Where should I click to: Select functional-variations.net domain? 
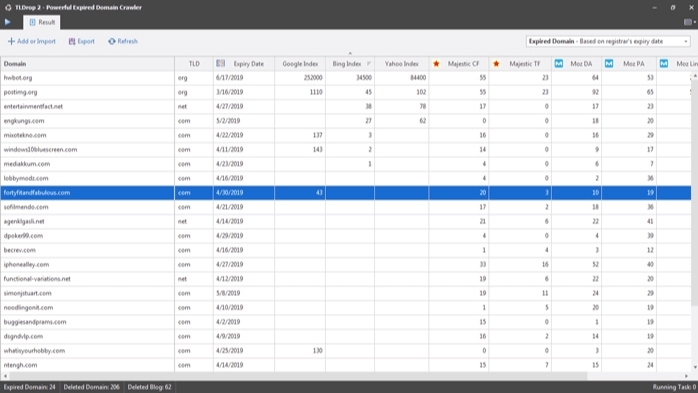point(37,279)
